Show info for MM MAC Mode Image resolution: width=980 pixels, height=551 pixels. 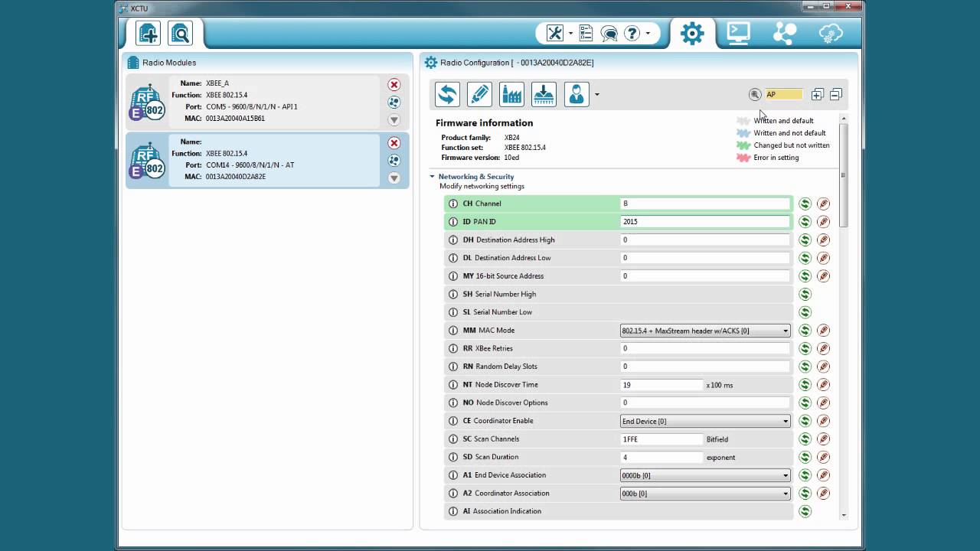tap(453, 331)
